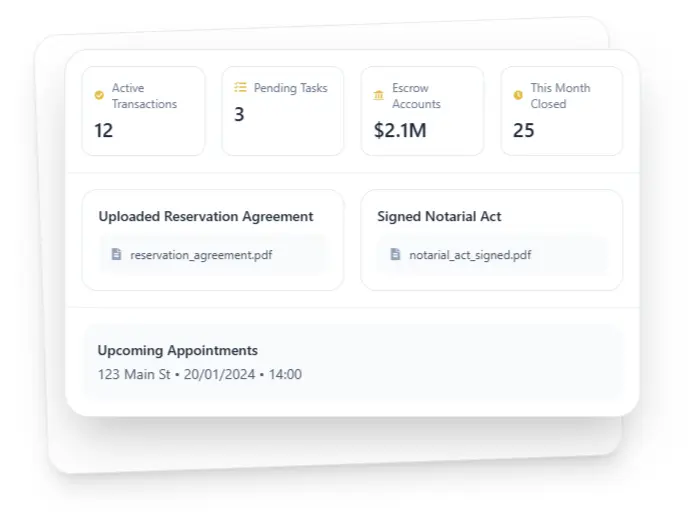Click the file icon beside notarial_act_signed.pdf
Screen dimensions: 696x524
tap(395, 254)
